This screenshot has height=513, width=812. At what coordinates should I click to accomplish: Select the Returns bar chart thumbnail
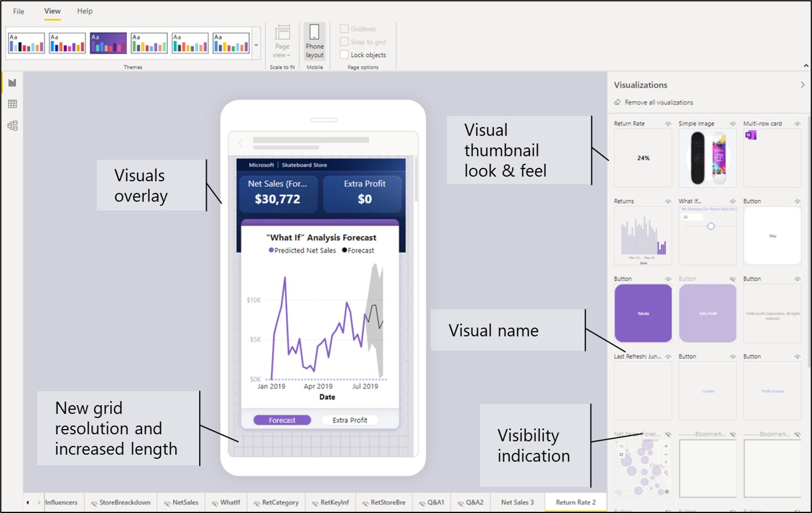pos(643,236)
